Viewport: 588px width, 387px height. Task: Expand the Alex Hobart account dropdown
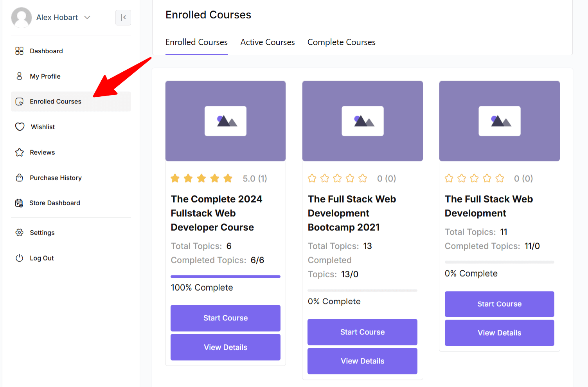pos(87,17)
